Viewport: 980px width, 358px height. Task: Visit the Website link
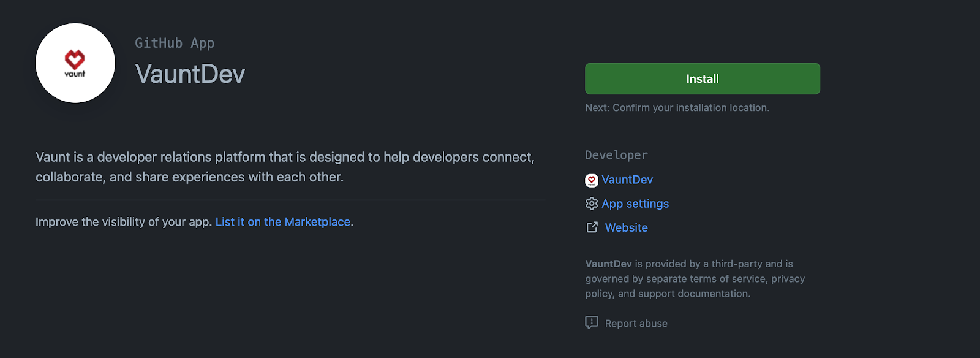pos(626,227)
